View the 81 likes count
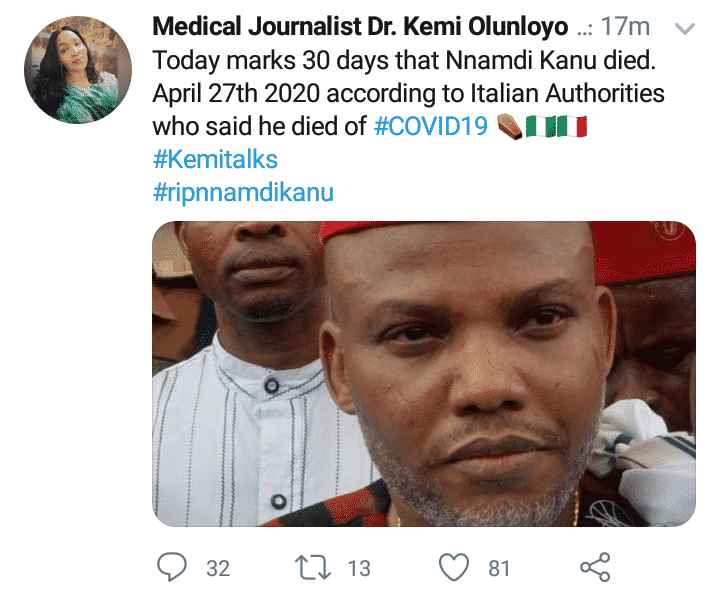The image size is (720, 597). 499,568
